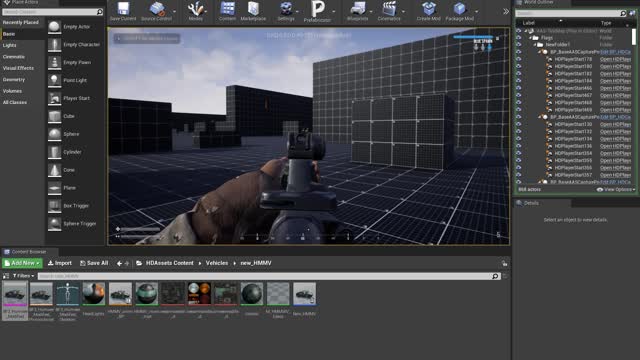Expand the hidden toolbar items chevron
Image resolution: width=640 pixels, height=360 pixels.
click(x=506, y=11)
